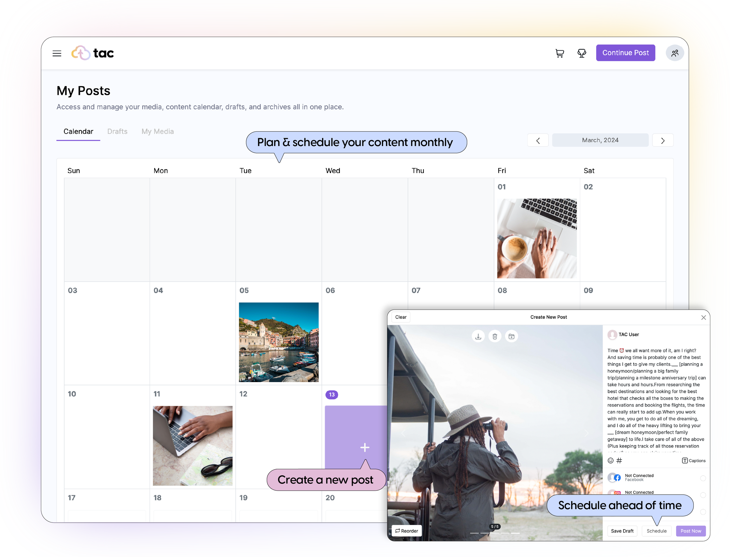This screenshot has width=730, height=560.
Task: Switch to the Drafts tab
Action: coord(117,131)
